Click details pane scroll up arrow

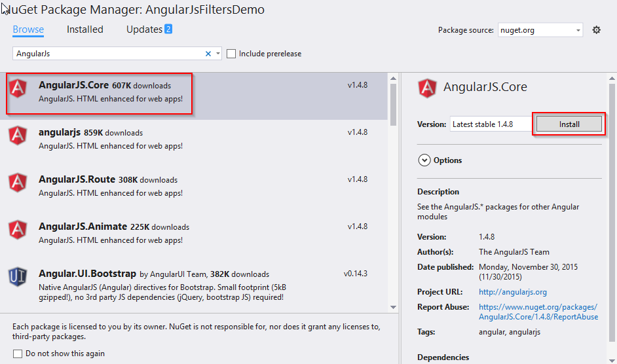(x=612, y=79)
